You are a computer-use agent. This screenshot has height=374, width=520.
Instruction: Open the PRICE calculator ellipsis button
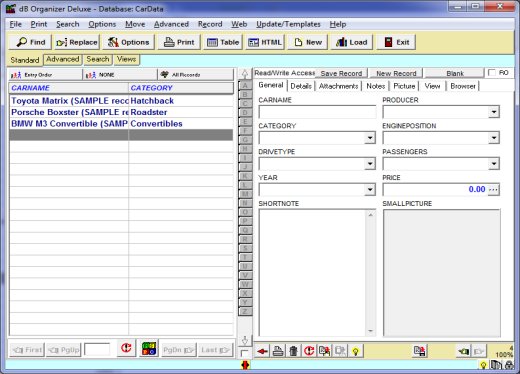(493, 190)
